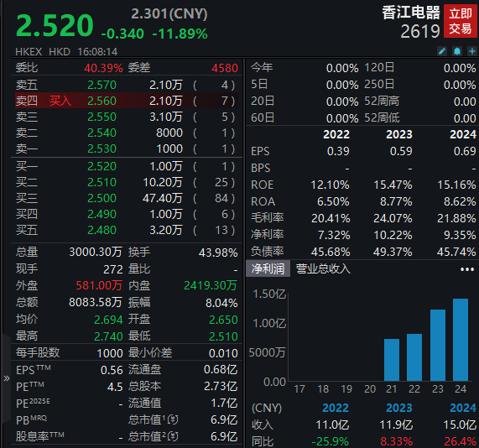The height and width of the screenshot is (448, 479).
Task: Click the 卖五 price 2.570
Action: click(x=102, y=85)
